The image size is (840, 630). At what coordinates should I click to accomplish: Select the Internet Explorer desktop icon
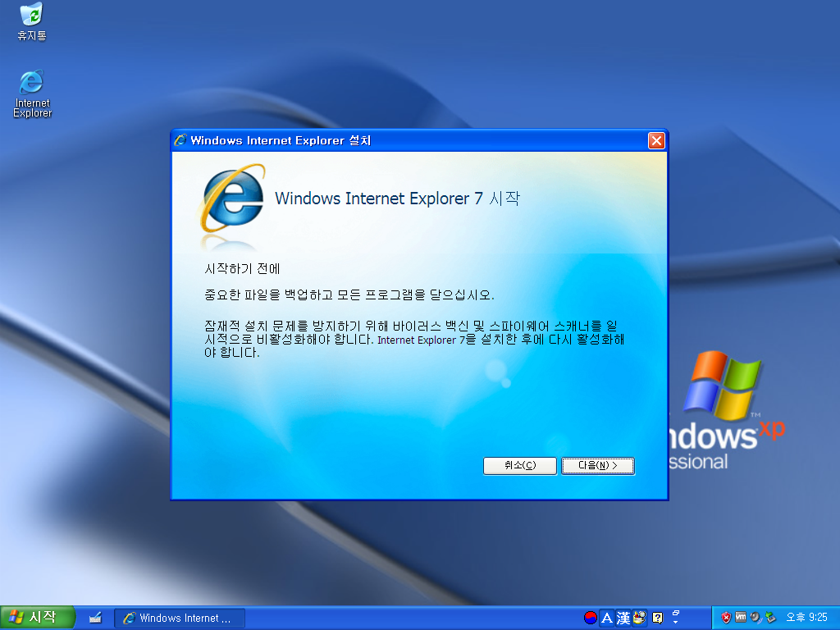(x=32, y=94)
